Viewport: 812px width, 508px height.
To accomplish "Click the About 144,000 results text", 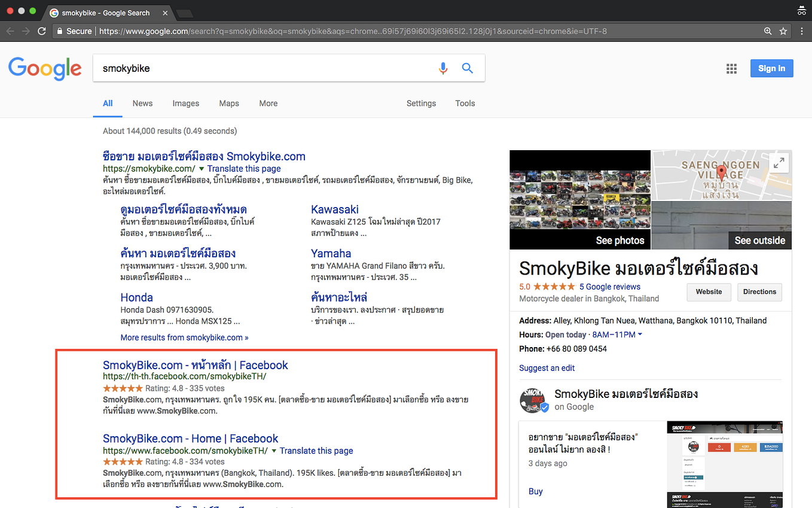I will (x=170, y=131).
